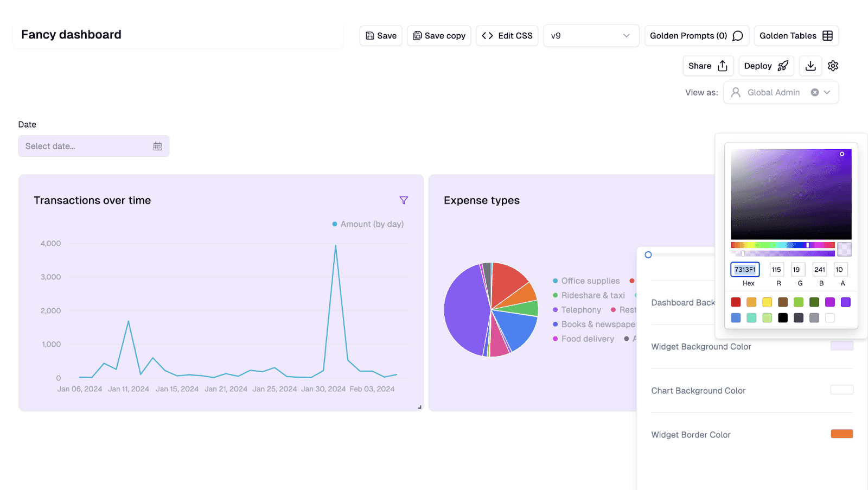Expand the View as dropdown chevron
The height and width of the screenshot is (490, 868).
coord(827,92)
